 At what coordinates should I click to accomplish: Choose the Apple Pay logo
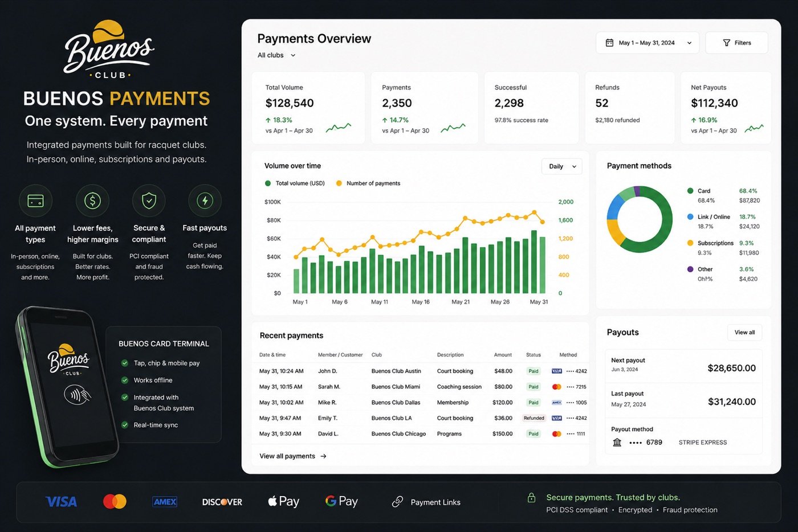283,501
